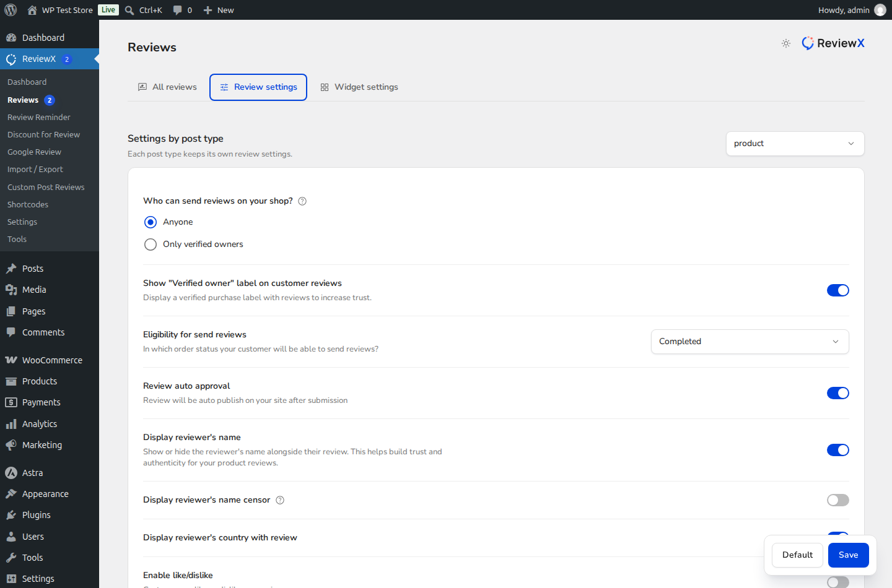Open the Completed order status dropdown
892x588 pixels.
pyautogui.click(x=750, y=342)
